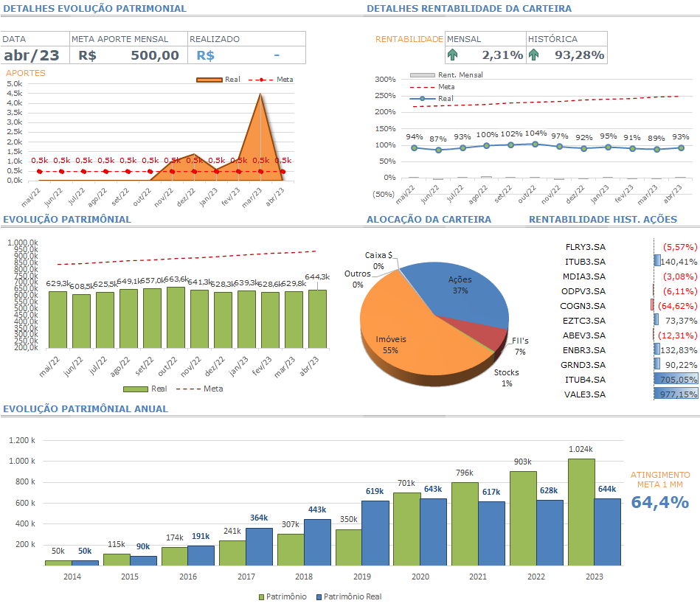Click the ITUB4.SA ticker row
This screenshot has height=609, width=700.
click(x=629, y=380)
